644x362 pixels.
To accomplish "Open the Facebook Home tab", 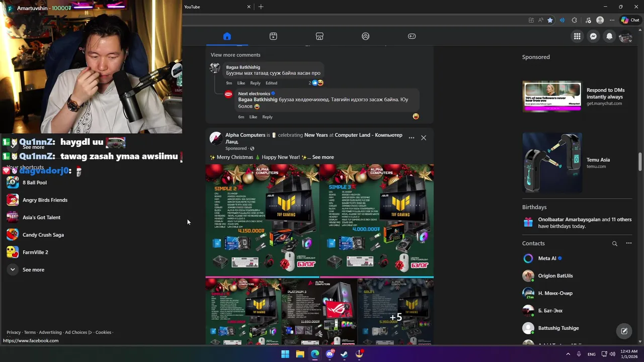I will pyautogui.click(x=227, y=36).
